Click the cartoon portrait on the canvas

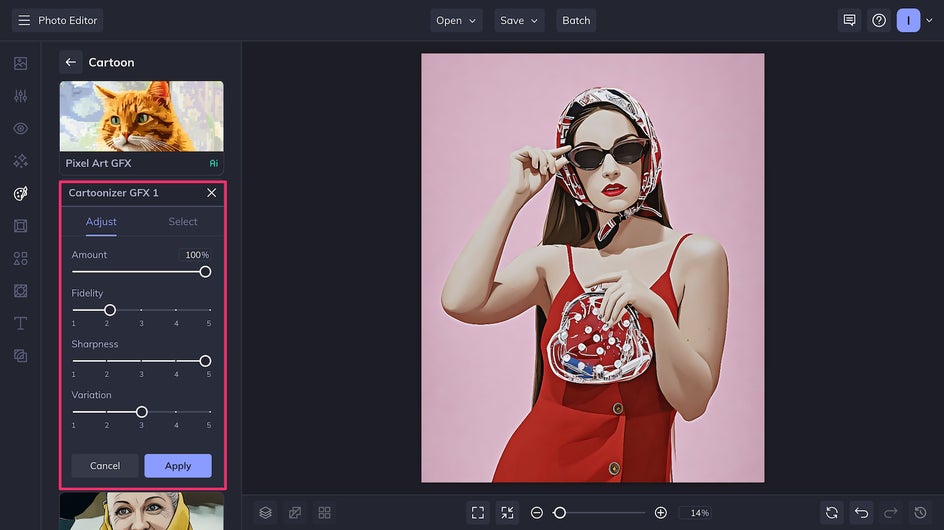[x=592, y=267]
